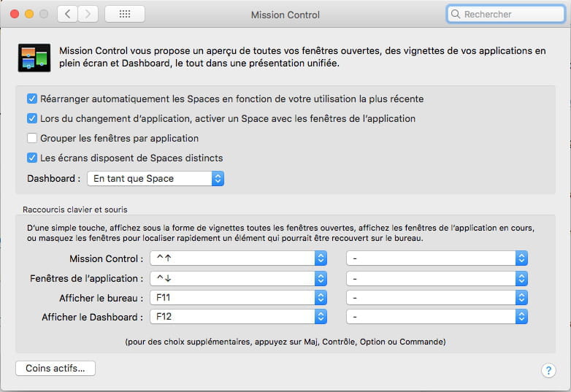Toggle Réarranger automatiquement les Spaces checkbox

point(32,99)
